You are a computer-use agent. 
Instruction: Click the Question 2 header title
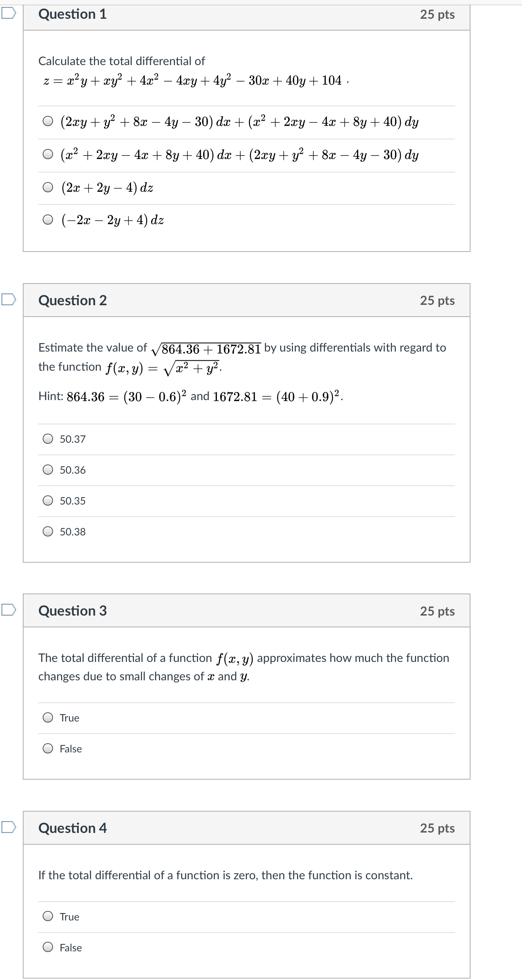tap(73, 300)
